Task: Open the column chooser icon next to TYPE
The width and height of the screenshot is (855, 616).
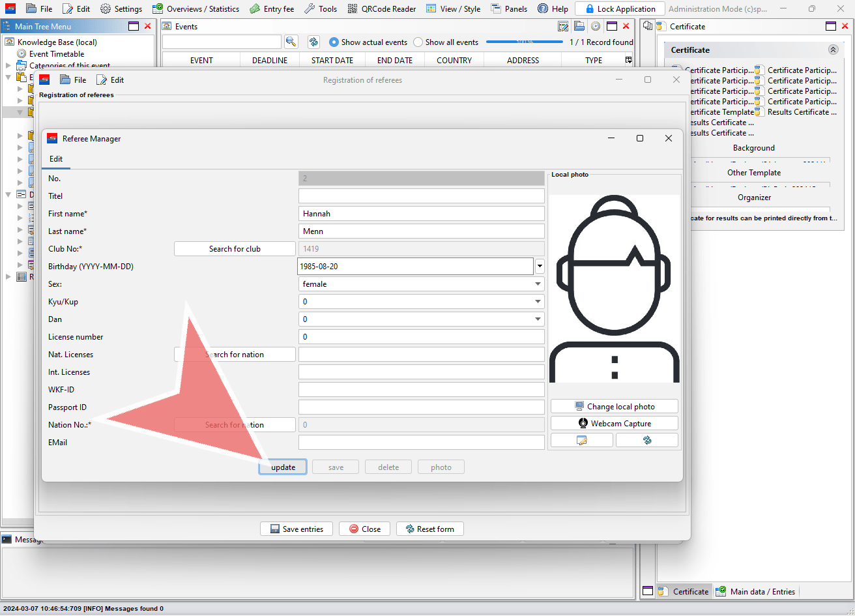Action: (628, 60)
